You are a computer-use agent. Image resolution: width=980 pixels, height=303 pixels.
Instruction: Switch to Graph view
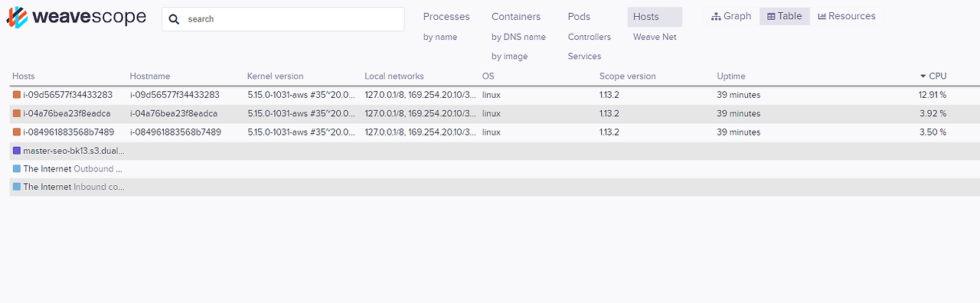(x=731, y=16)
